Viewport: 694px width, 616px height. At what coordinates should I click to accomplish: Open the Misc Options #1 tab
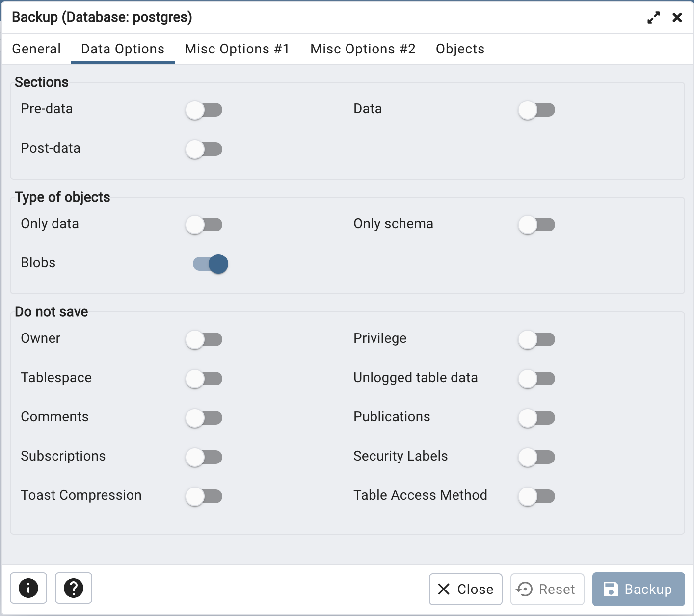click(x=237, y=49)
